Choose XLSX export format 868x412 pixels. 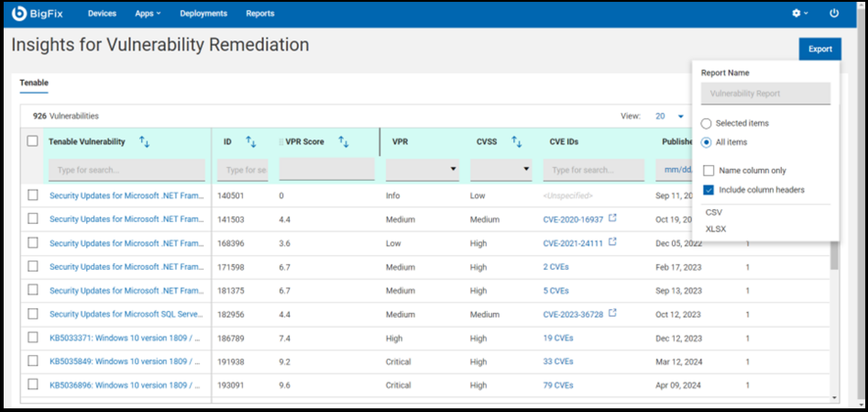coord(716,229)
